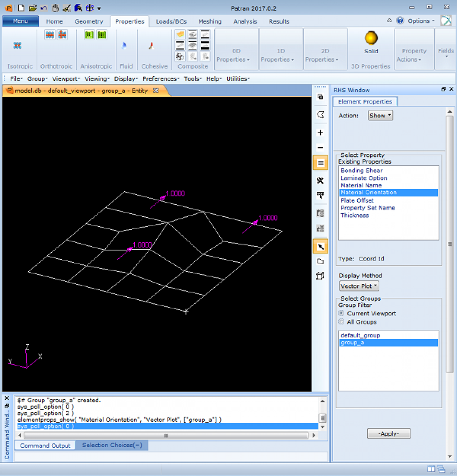Switch to the Results ribbon tab

[x=279, y=21]
